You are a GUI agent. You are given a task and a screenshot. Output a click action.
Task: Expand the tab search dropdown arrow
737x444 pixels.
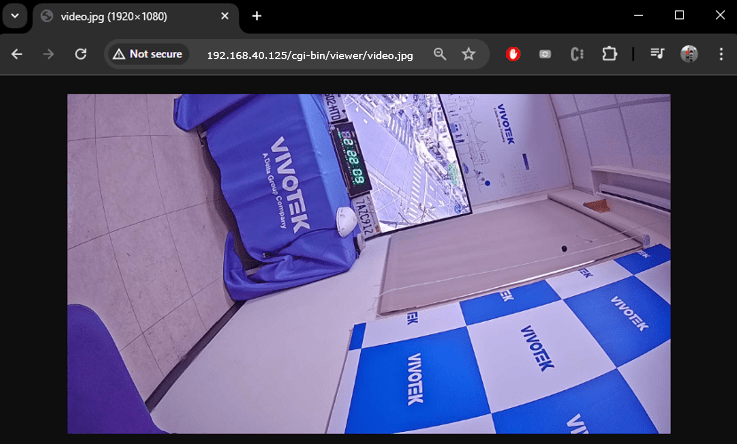pyautogui.click(x=15, y=16)
